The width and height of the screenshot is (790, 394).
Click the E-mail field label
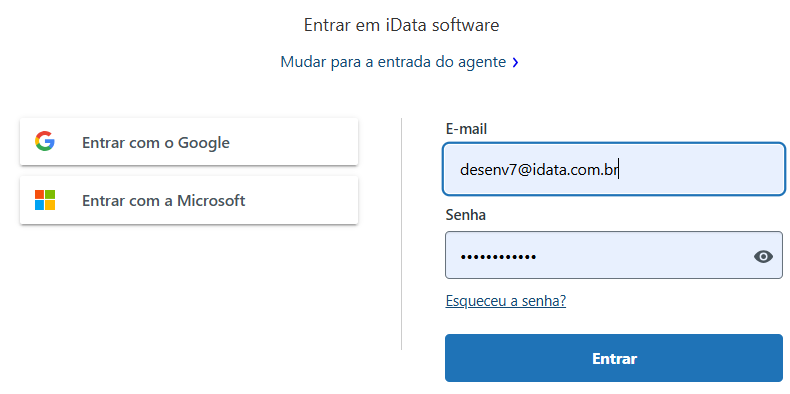coord(467,129)
